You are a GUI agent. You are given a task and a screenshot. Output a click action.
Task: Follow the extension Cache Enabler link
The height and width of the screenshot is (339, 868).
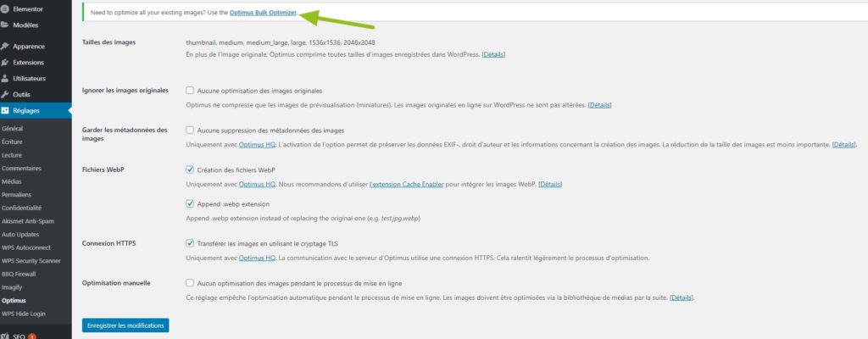[406, 184]
